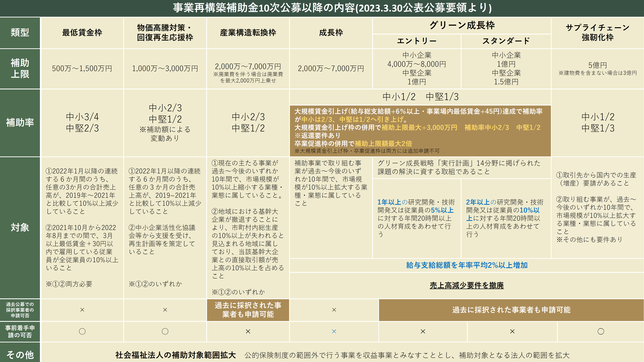Click 卒業促進枠の併用で補助上限額最大2倍
644x362 pixels.
[353, 144]
